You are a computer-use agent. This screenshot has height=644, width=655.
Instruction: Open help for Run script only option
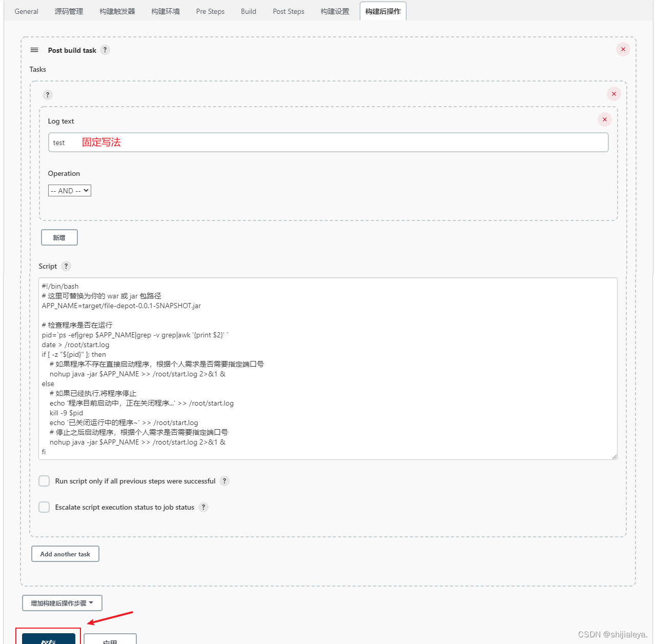224,481
